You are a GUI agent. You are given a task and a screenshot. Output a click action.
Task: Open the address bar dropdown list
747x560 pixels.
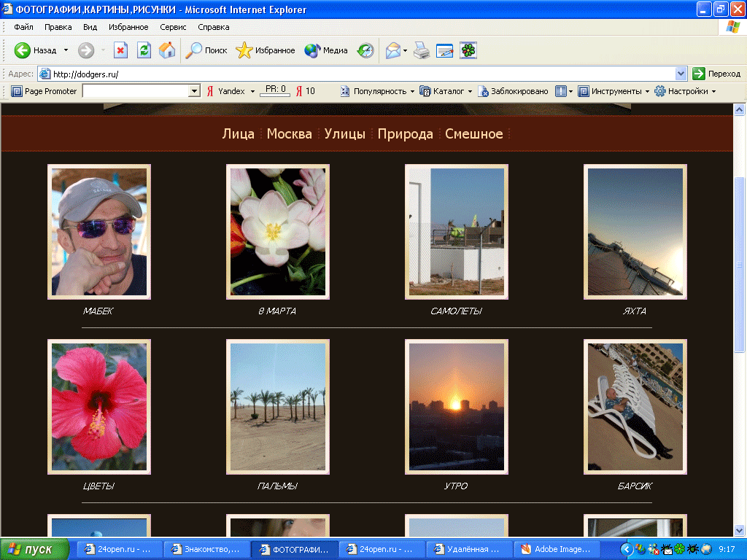click(681, 74)
